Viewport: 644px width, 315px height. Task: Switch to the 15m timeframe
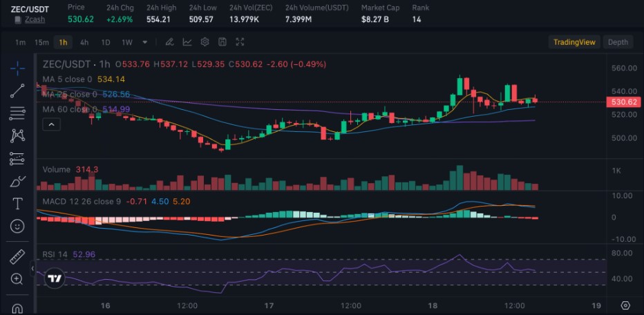(41, 42)
